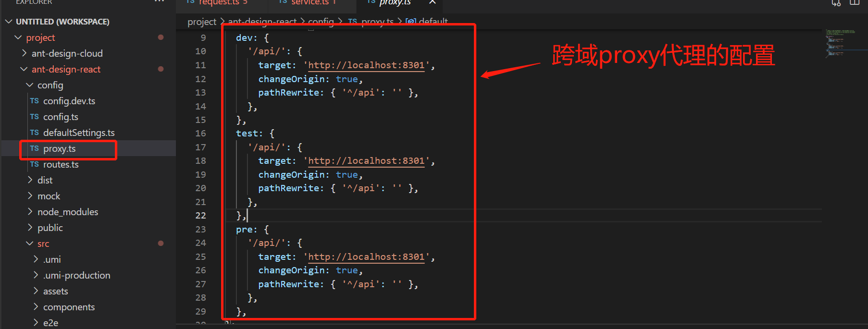Select the node_modules folder name

pos(68,212)
